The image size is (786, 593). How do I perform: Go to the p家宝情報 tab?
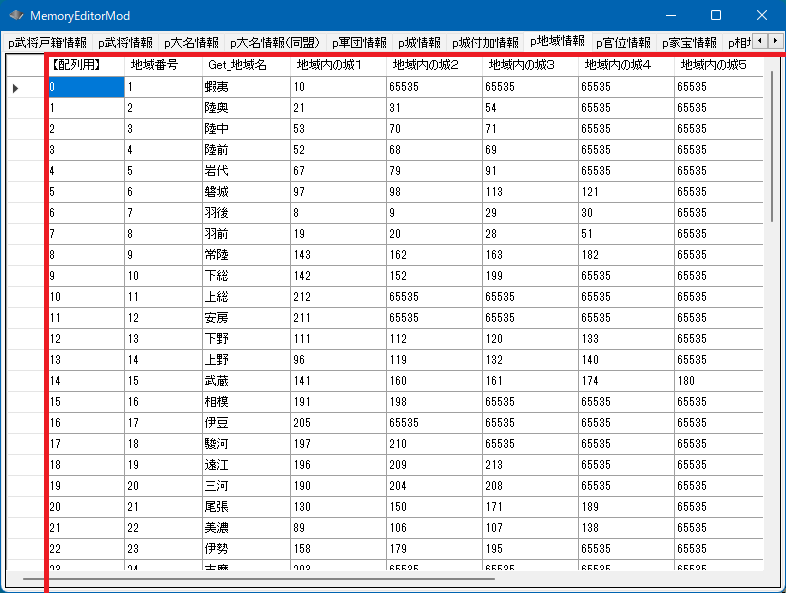click(689, 43)
